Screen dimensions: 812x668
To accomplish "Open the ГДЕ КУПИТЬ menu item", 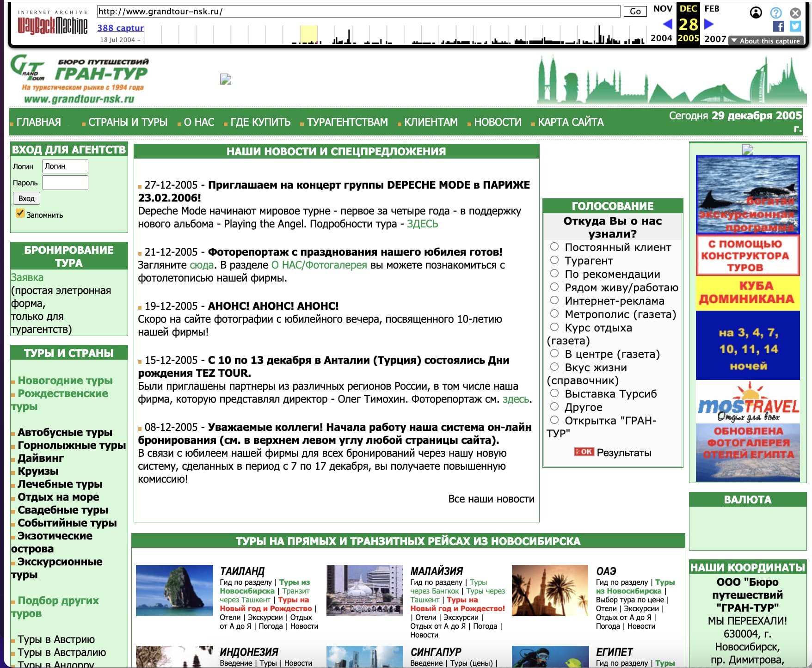I will click(x=260, y=122).
